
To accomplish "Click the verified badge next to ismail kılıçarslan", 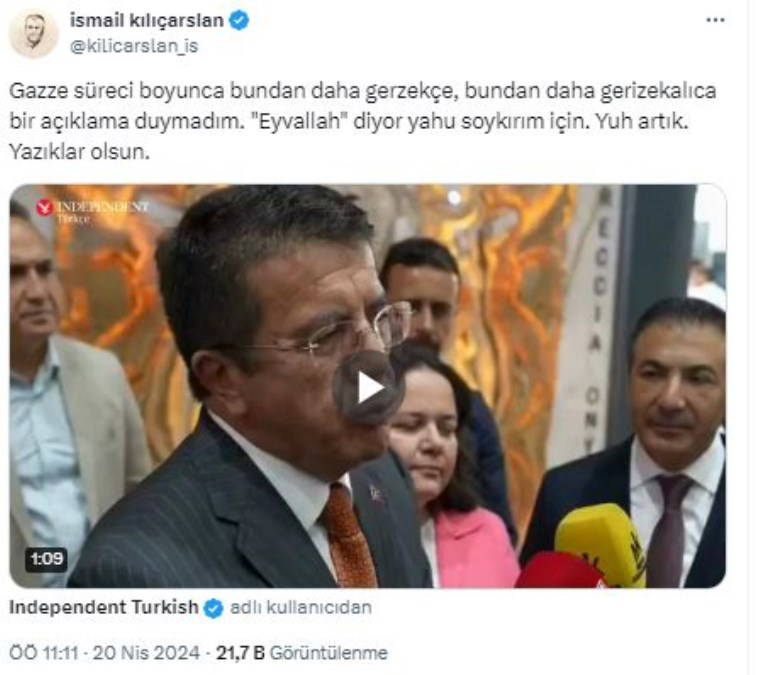I will (239, 21).
